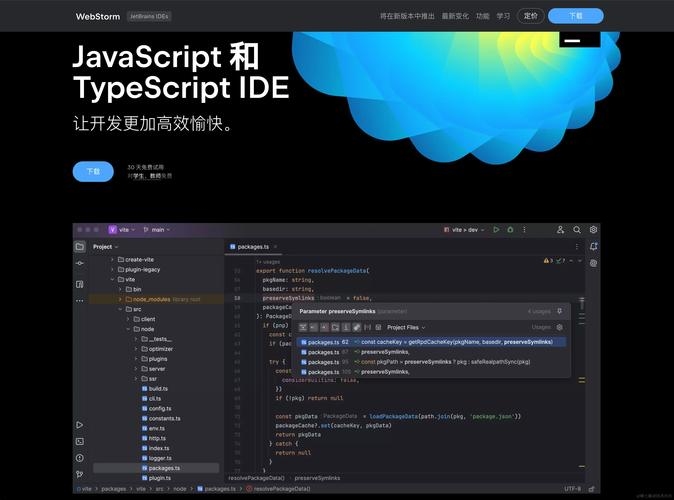
Task: Open the 学习 menu in the site header
Action: pos(503,16)
